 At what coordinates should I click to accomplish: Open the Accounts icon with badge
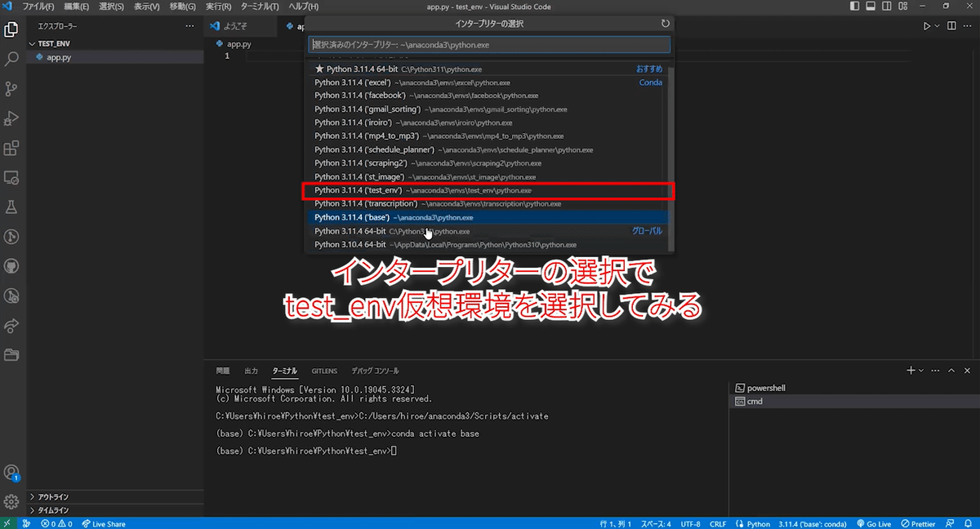[x=11, y=473]
